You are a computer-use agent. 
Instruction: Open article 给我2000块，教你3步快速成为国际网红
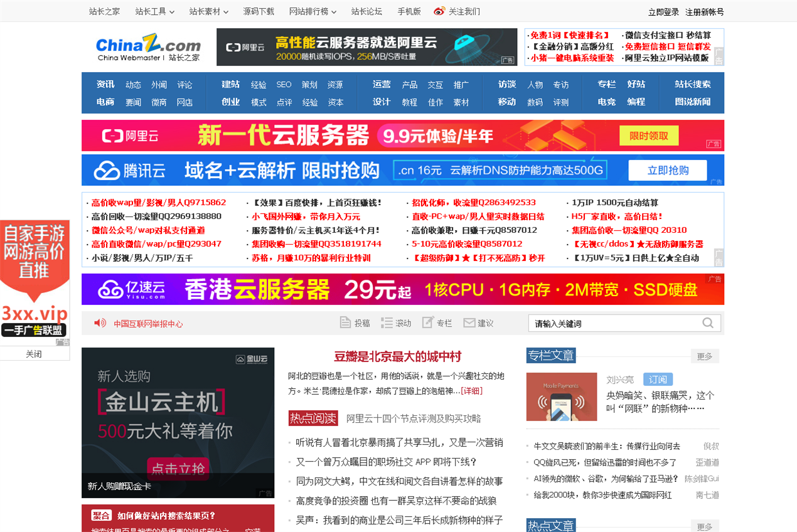tap(602, 495)
